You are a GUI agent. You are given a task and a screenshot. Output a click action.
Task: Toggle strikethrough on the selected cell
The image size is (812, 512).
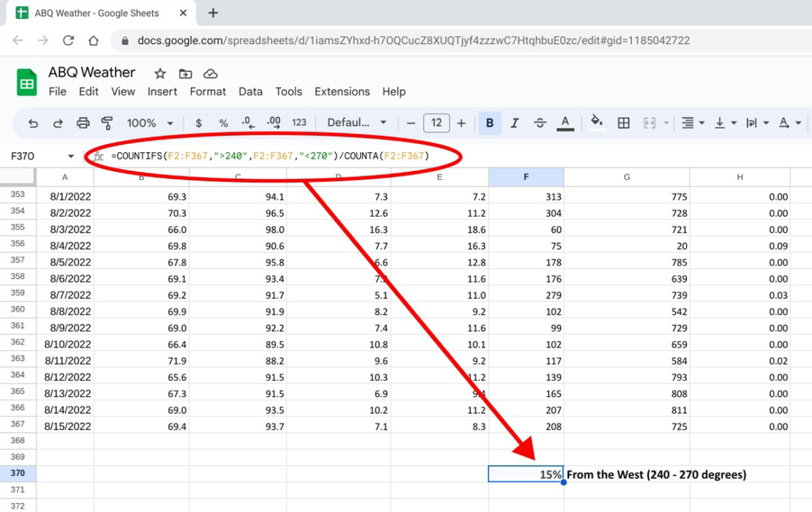(539, 122)
